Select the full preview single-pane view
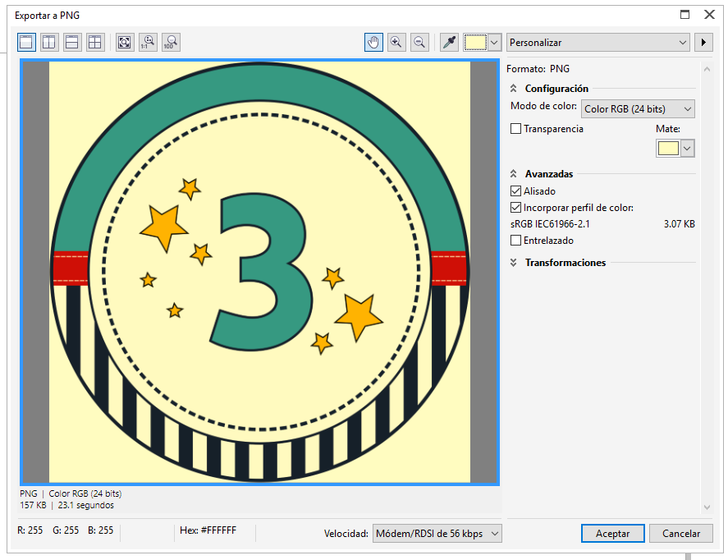The height and width of the screenshot is (560, 728). pos(26,42)
